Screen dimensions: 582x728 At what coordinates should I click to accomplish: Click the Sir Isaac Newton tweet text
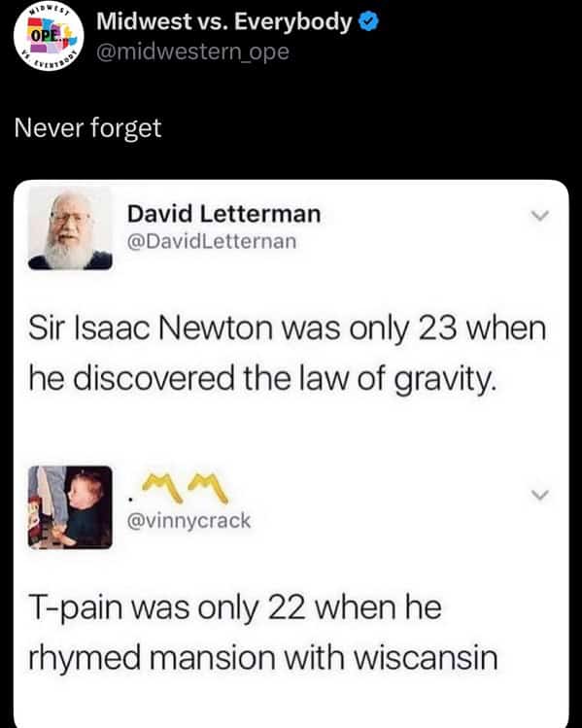click(x=287, y=353)
